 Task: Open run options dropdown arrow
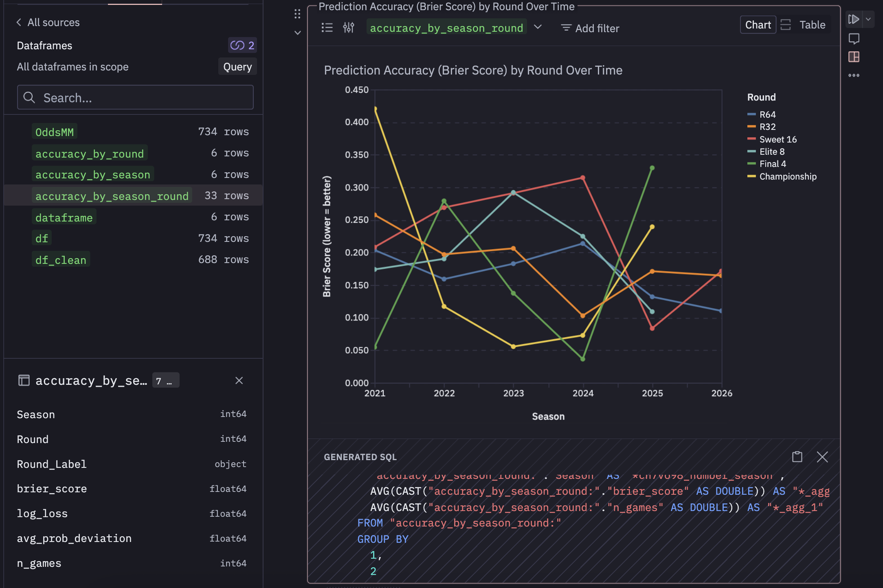coord(868,19)
